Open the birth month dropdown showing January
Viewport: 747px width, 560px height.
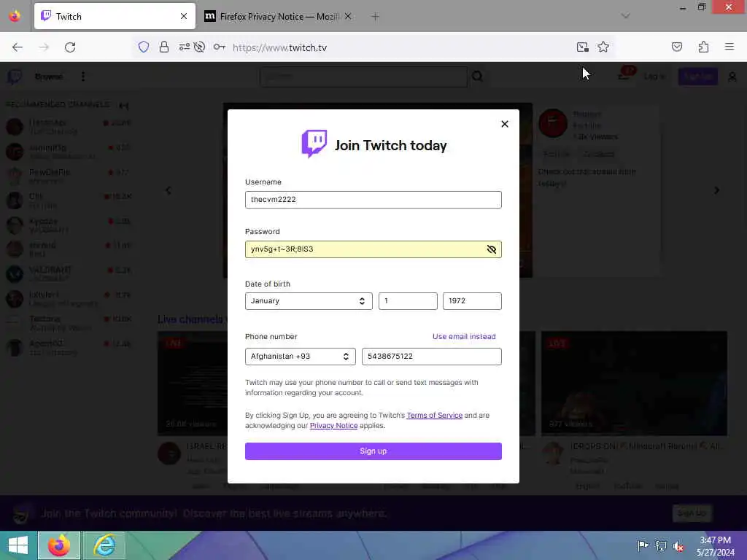click(x=309, y=301)
